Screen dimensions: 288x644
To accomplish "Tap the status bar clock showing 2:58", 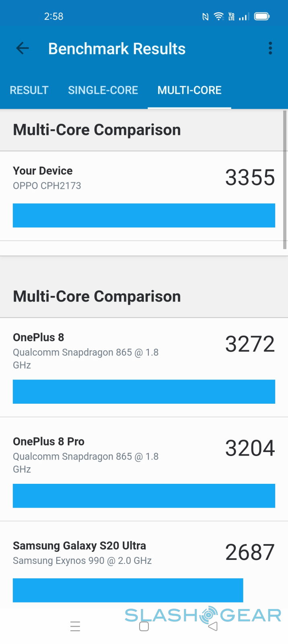I will pos(53,17).
